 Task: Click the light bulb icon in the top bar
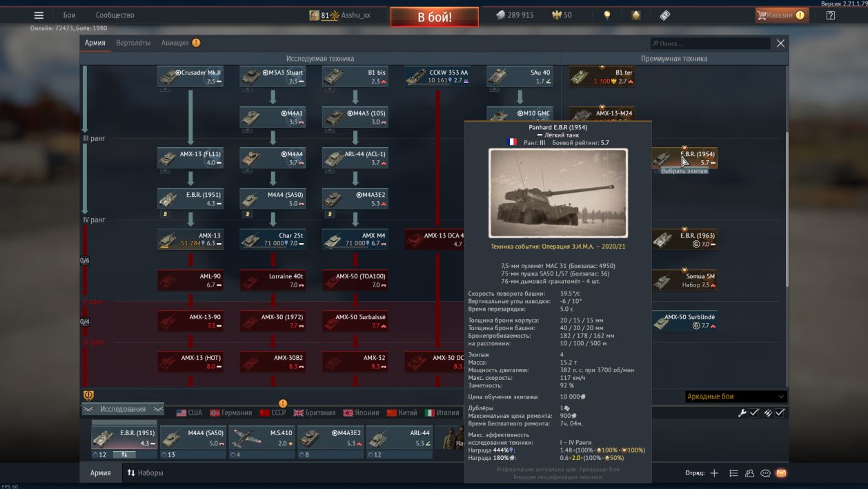click(607, 15)
